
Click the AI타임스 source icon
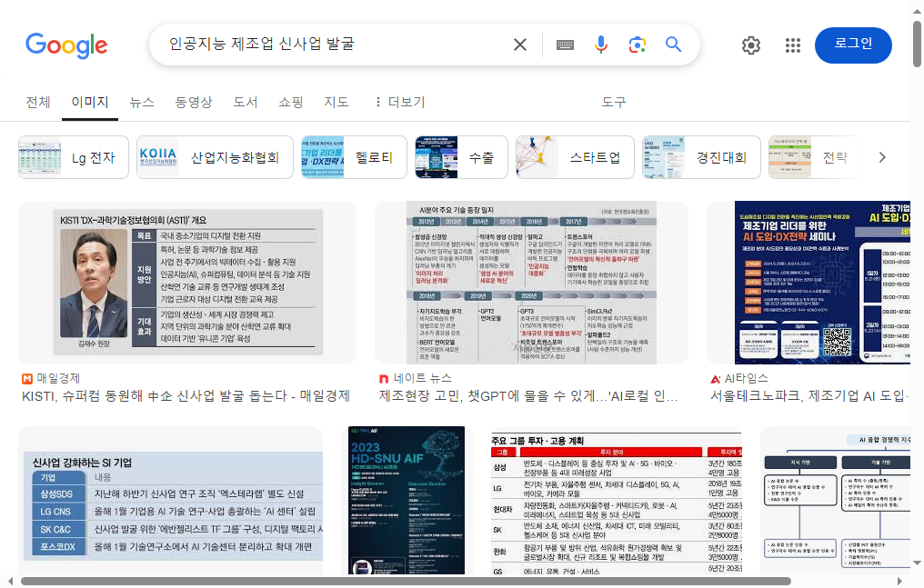pyautogui.click(x=716, y=378)
